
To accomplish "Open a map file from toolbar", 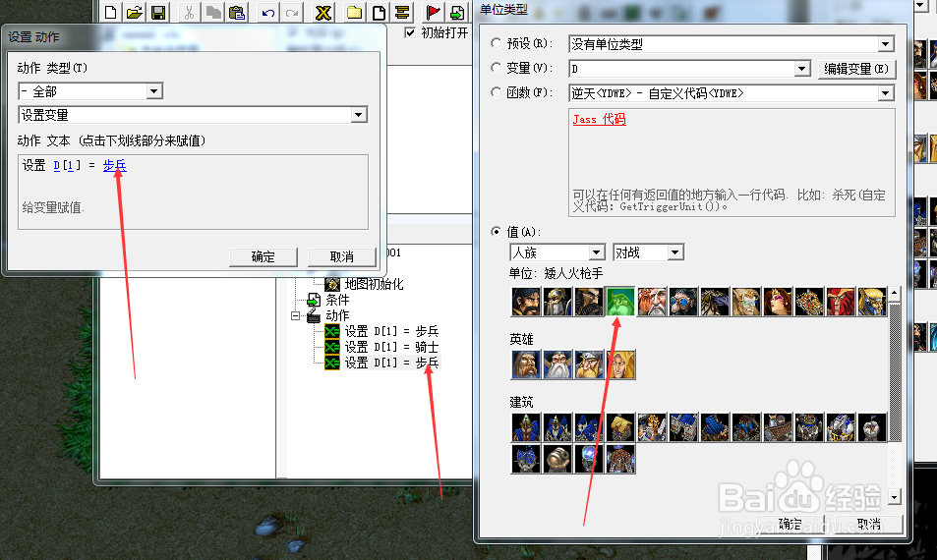I will 135,12.
